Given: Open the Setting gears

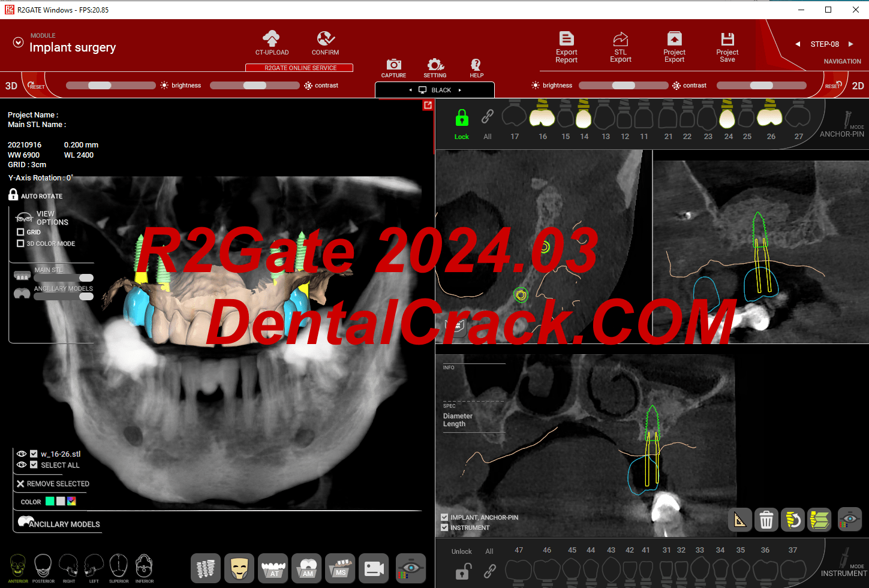Looking at the screenshot, I should tap(435, 65).
